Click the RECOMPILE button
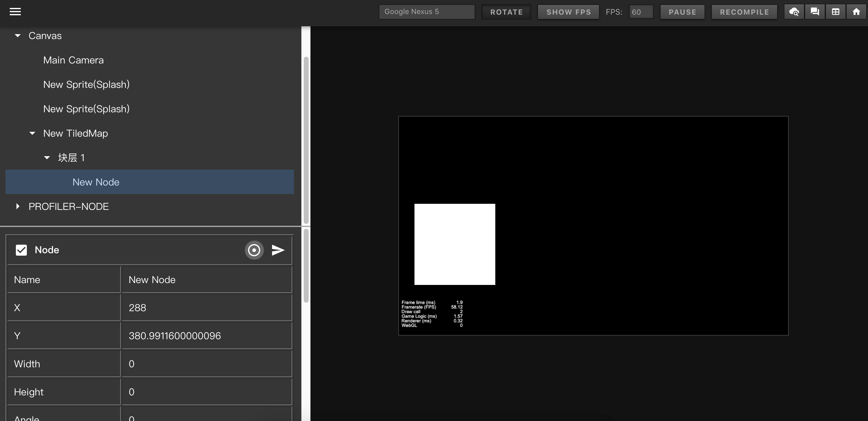The height and width of the screenshot is (421, 868). (x=744, y=12)
